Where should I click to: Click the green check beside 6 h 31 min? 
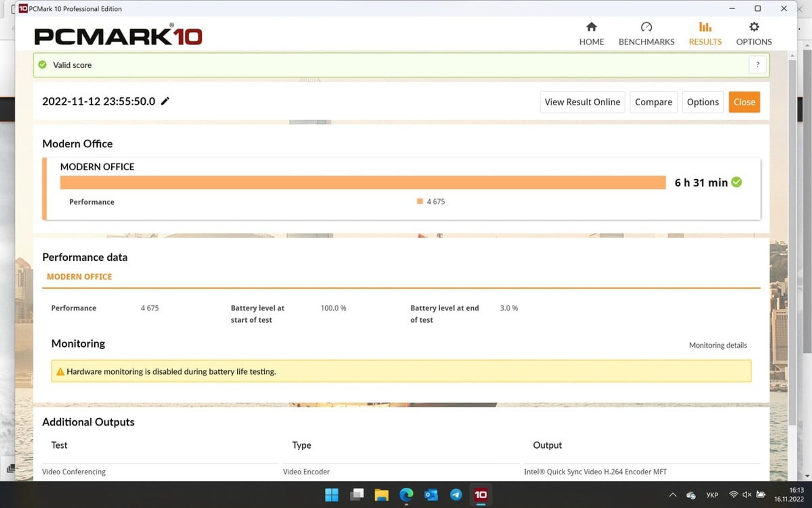(736, 182)
